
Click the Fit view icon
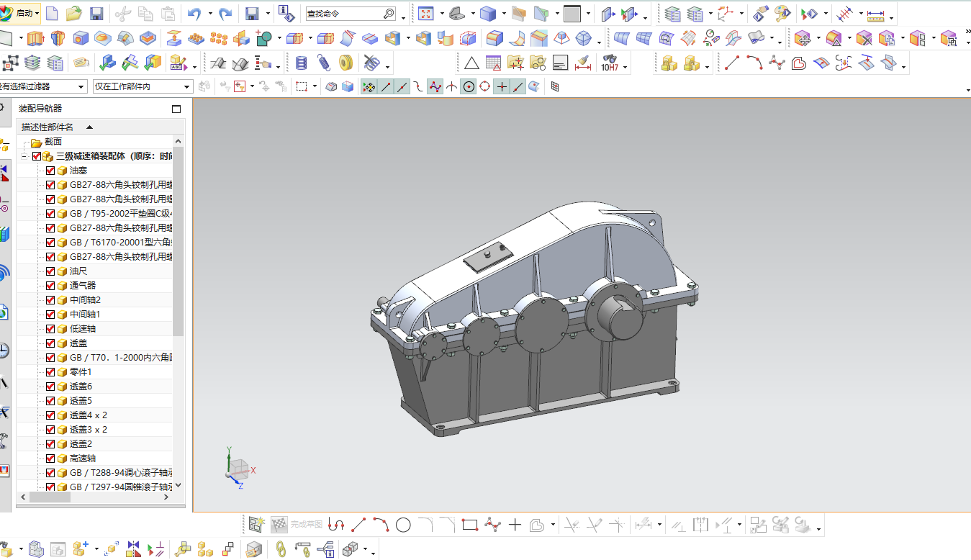pos(426,13)
